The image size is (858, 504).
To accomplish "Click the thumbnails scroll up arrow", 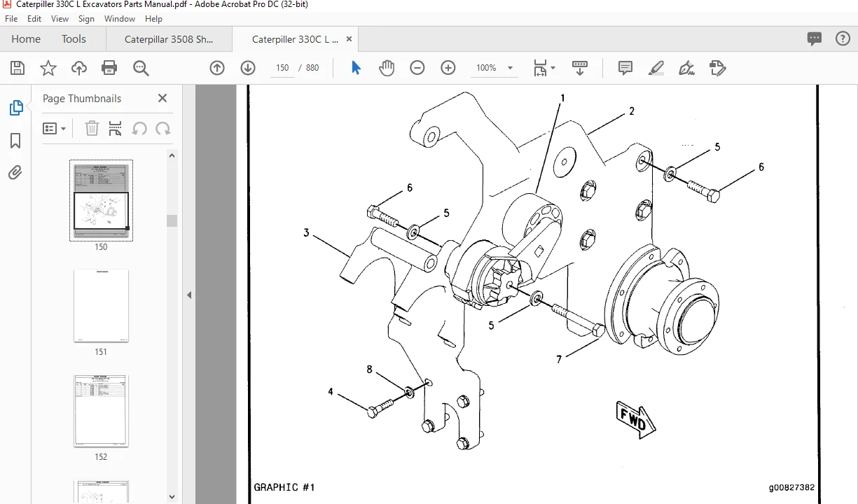I will 172,155.
